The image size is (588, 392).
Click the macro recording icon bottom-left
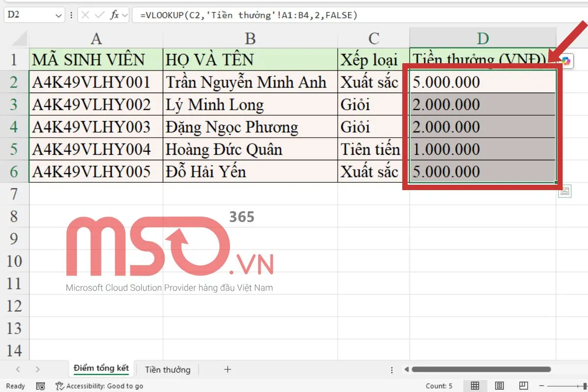click(x=41, y=386)
